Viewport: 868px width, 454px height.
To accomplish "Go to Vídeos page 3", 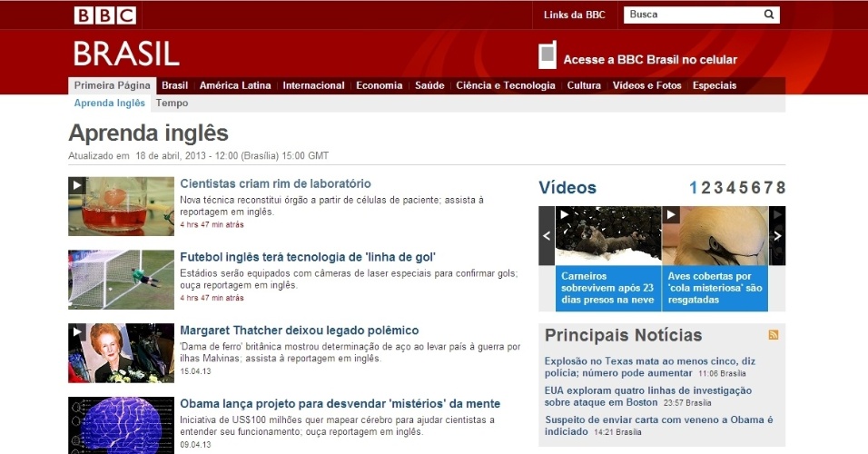I will click(718, 188).
